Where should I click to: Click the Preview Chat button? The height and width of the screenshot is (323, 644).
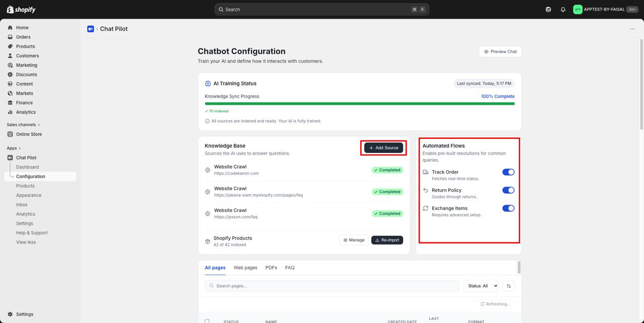coord(500,51)
